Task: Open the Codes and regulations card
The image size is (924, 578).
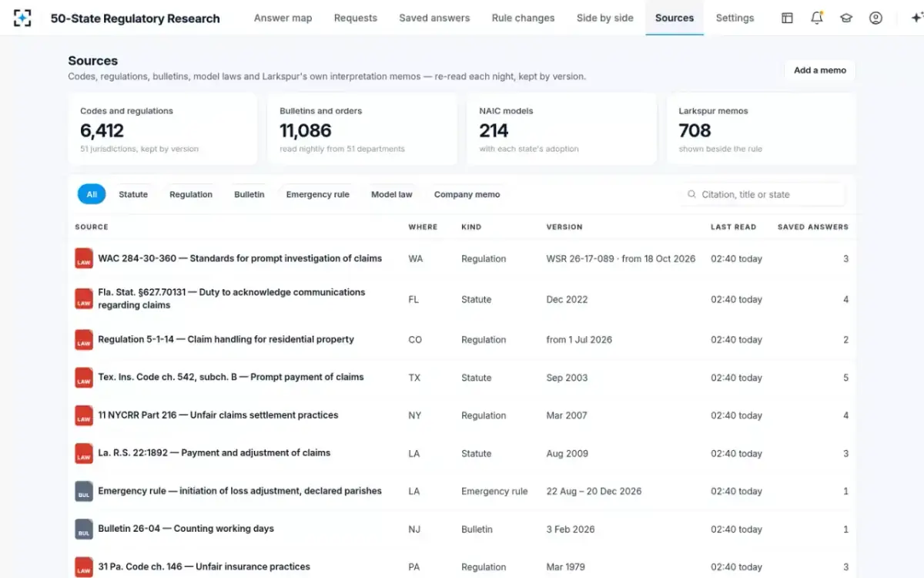Action: pyautogui.click(x=162, y=129)
